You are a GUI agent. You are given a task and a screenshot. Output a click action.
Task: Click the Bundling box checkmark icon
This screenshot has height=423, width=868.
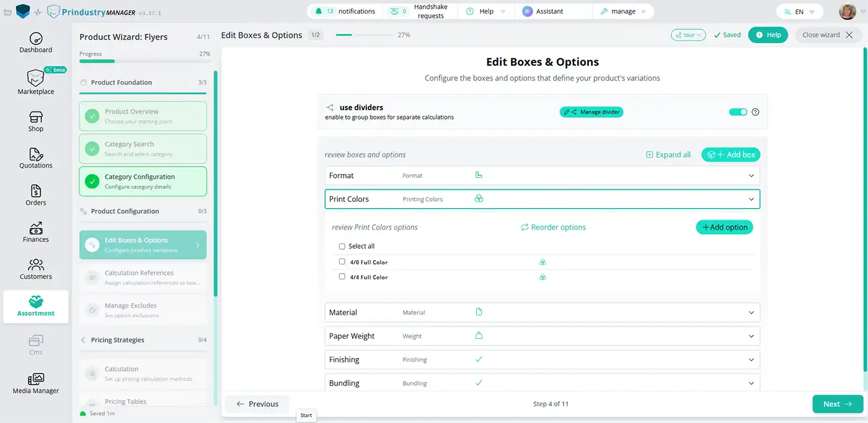coord(479,383)
